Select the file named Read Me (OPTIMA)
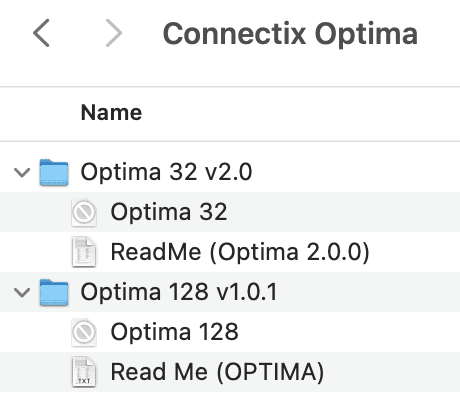 [230, 372]
